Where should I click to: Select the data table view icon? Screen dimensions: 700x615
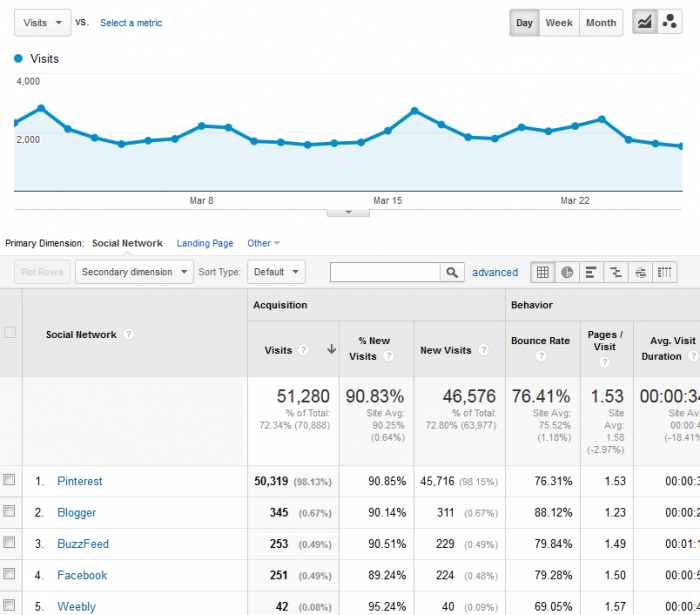542,272
